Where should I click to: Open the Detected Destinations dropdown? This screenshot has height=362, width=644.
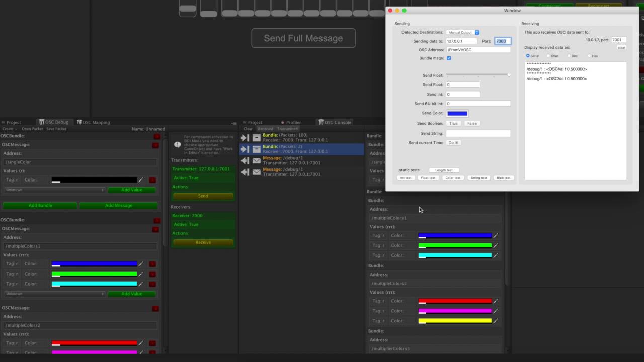(463, 32)
